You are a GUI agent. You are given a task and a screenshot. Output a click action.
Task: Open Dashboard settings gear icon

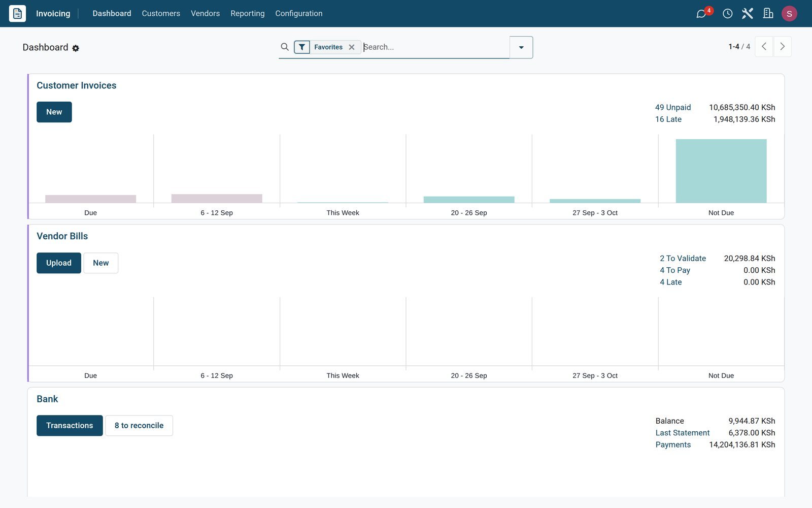coord(76,48)
